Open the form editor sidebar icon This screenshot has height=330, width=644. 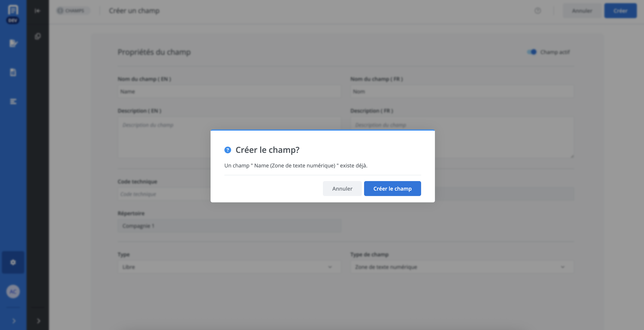click(13, 44)
